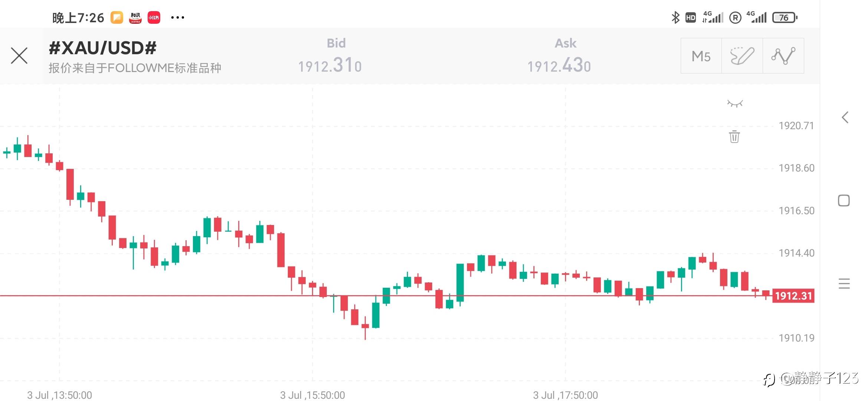Open the chart indicators line icon

pos(783,56)
